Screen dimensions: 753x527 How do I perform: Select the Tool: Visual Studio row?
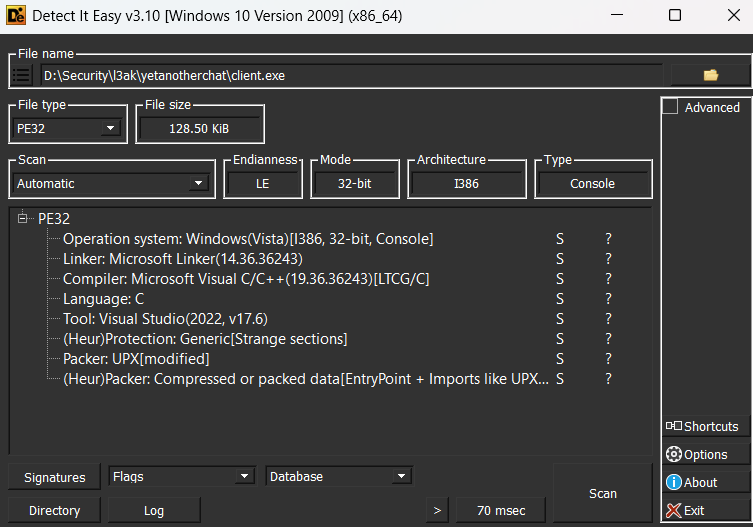[166, 319]
